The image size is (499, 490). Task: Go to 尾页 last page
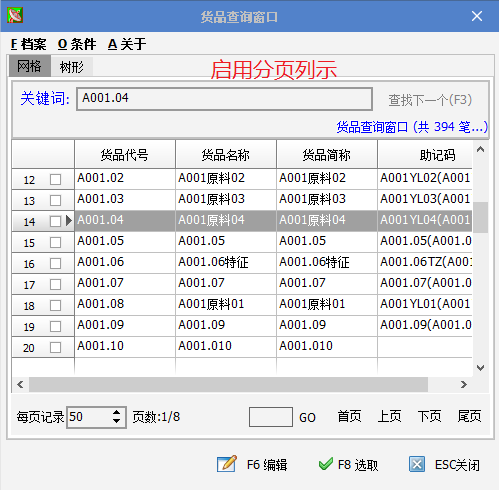point(469,416)
